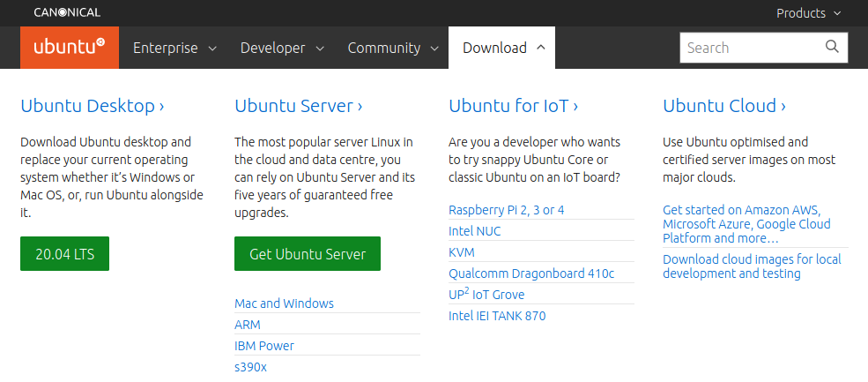Open the ARM server link
The width and height of the screenshot is (868, 382).
pyautogui.click(x=248, y=325)
